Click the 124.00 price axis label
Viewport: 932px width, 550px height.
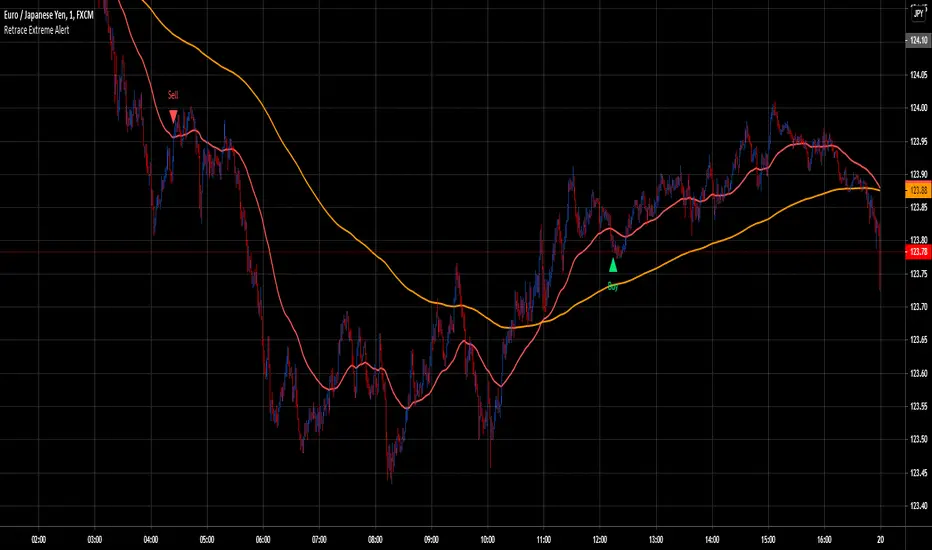[x=918, y=108]
